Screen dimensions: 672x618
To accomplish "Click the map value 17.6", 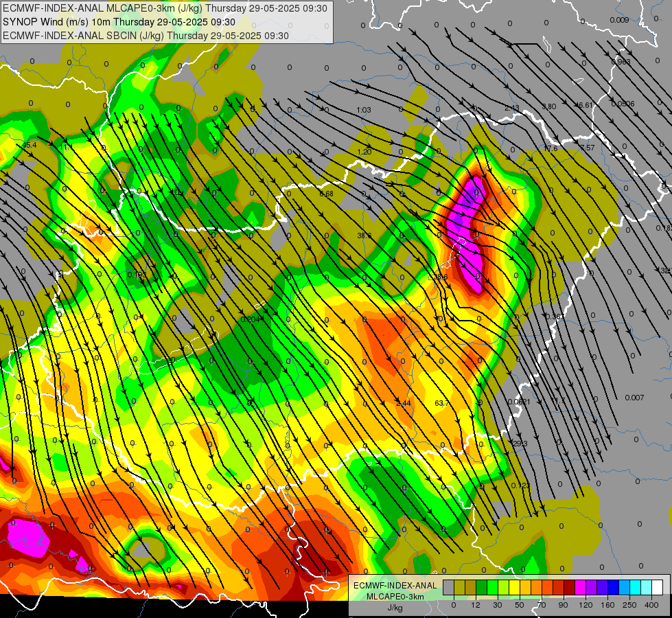I will click(551, 148).
